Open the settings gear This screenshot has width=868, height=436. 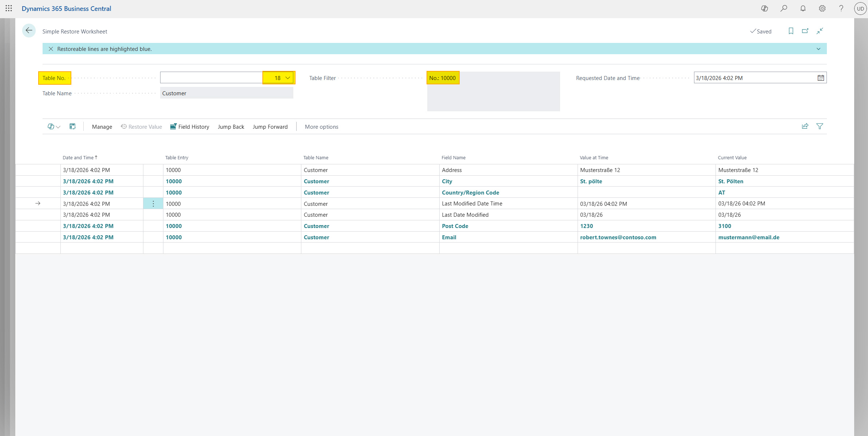pos(822,8)
